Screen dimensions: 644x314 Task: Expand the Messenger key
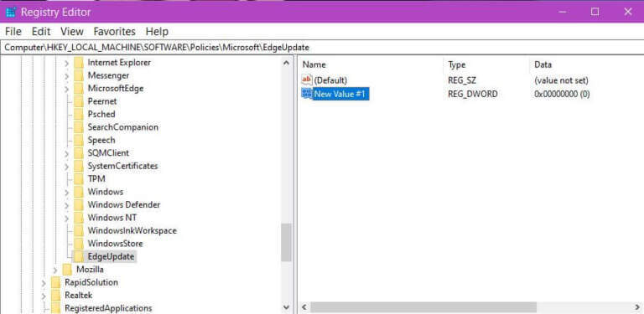click(x=66, y=76)
